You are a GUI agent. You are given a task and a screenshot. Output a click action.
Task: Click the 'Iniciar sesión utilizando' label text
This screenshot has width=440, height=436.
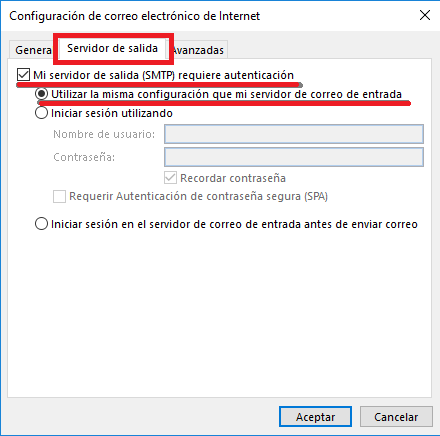tap(112, 113)
